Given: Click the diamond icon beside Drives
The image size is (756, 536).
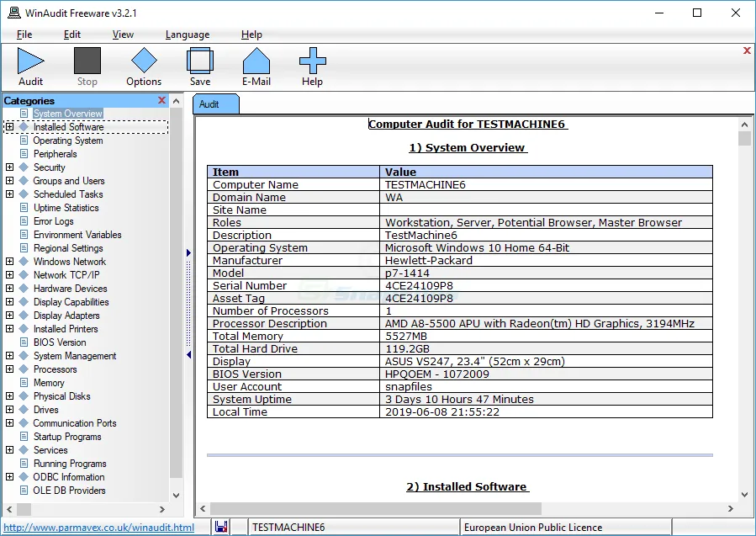Looking at the screenshot, I should [x=24, y=410].
